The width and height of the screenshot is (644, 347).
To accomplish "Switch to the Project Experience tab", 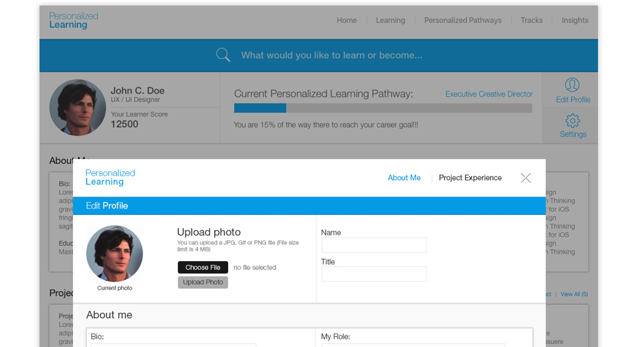I will tap(470, 178).
